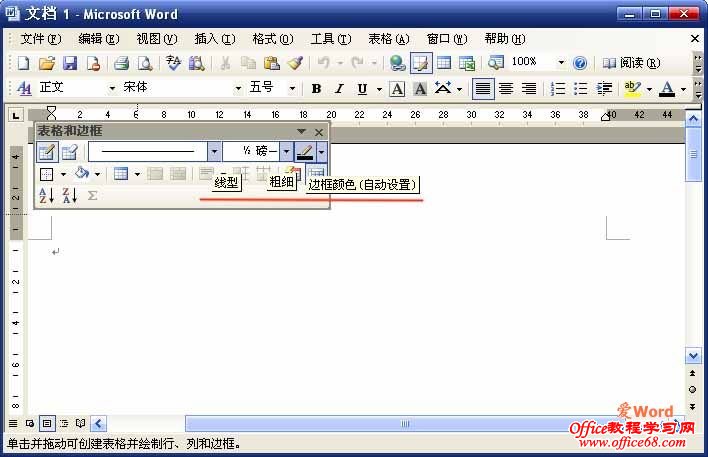Image resolution: width=708 pixels, height=457 pixels.
Task: Switch to normal view button
Action: coord(13,424)
